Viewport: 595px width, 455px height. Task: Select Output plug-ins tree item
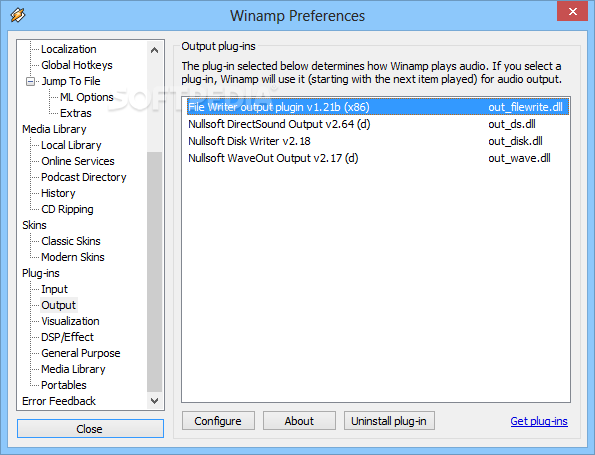tap(59, 305)
